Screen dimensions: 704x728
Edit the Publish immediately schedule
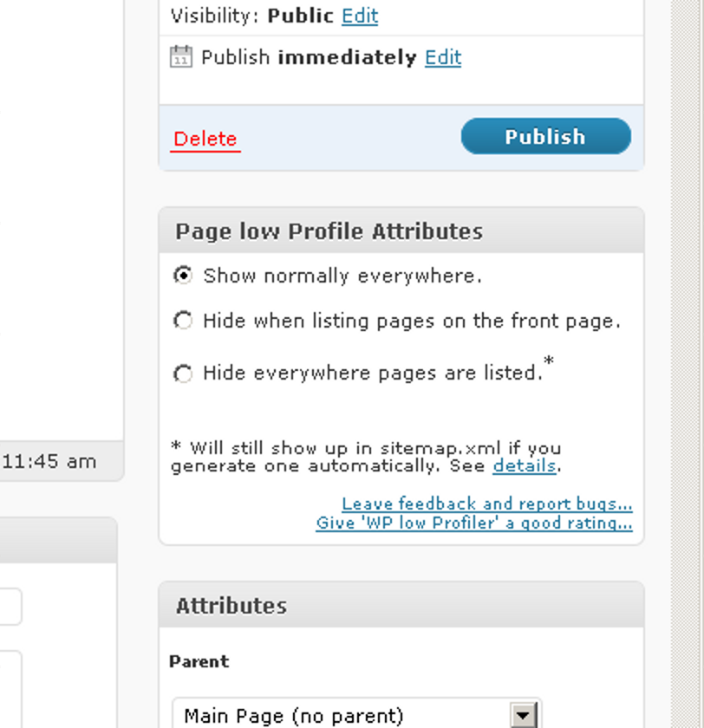point(442,57)
